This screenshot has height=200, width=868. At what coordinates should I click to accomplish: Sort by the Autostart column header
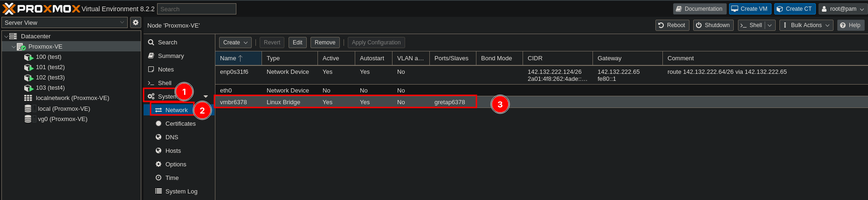tap(373, 58)
